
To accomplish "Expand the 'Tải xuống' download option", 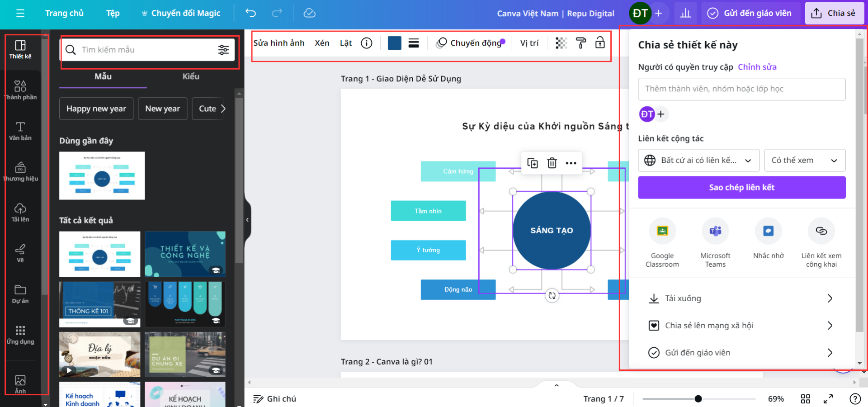I will [x=741, y=298].
